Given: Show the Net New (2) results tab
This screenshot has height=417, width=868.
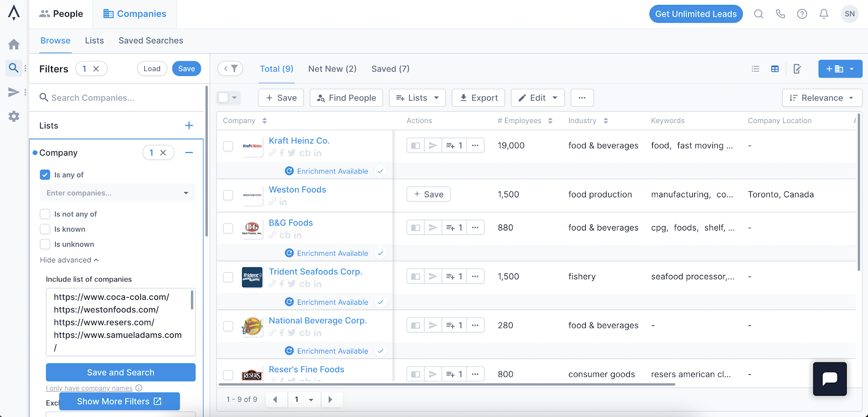Looking at the screenshot, I should point(333,69).
